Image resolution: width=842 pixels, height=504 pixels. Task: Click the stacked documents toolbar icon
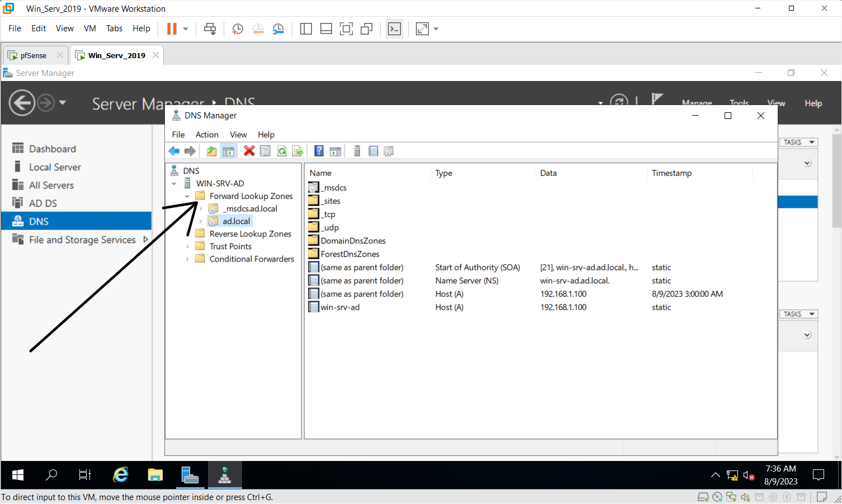coord(389,151)
